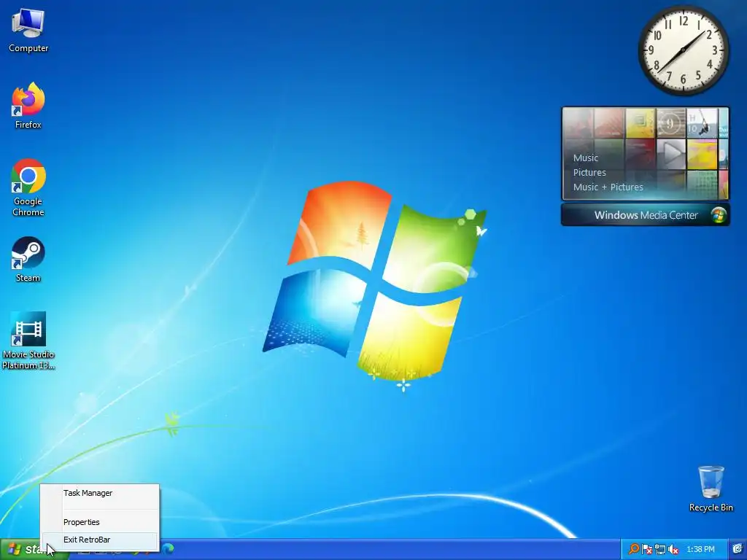
Task: Choose Task Manager from the context menu
Action: 99,493
